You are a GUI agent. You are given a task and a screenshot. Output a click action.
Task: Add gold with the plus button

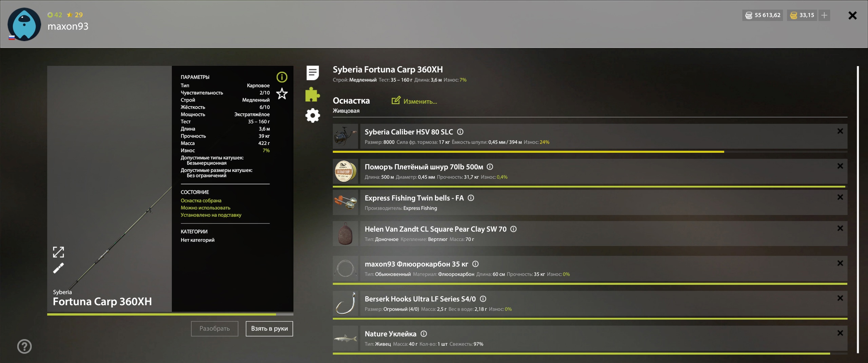[824, 15]
